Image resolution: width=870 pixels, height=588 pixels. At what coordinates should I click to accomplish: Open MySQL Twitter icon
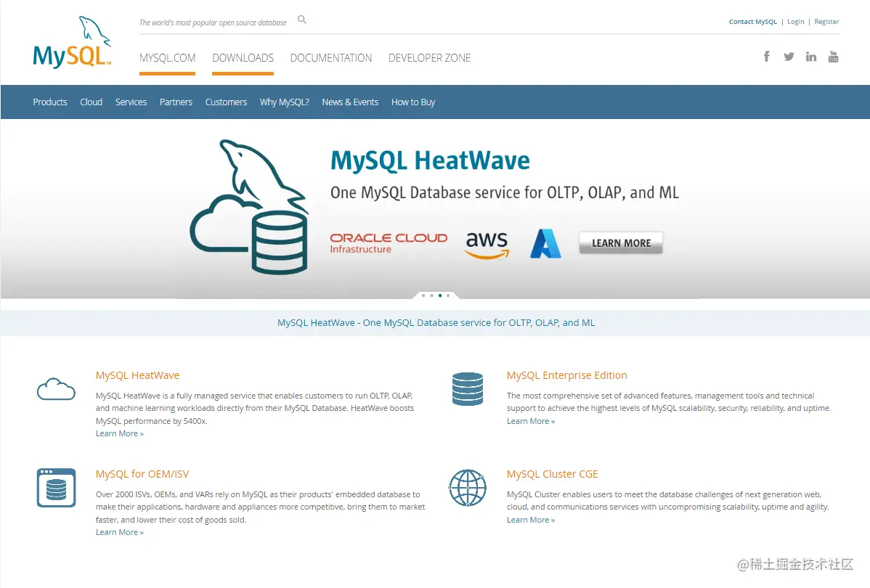(x=789, y=57)
